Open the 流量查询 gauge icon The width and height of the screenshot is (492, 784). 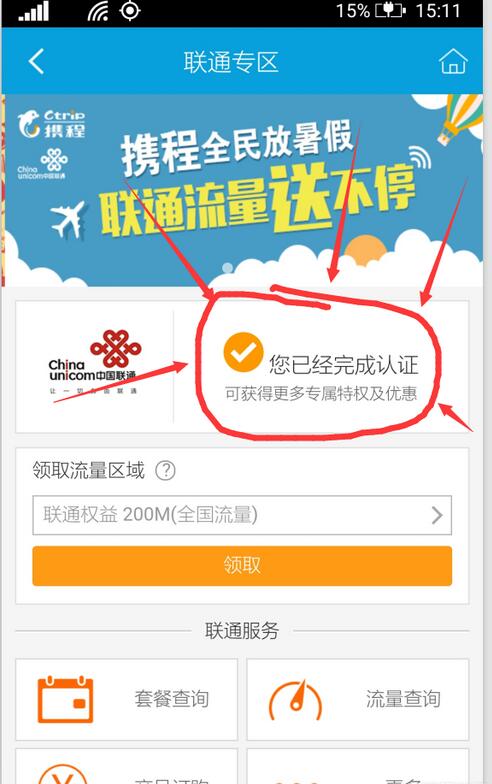coord(296,700)
